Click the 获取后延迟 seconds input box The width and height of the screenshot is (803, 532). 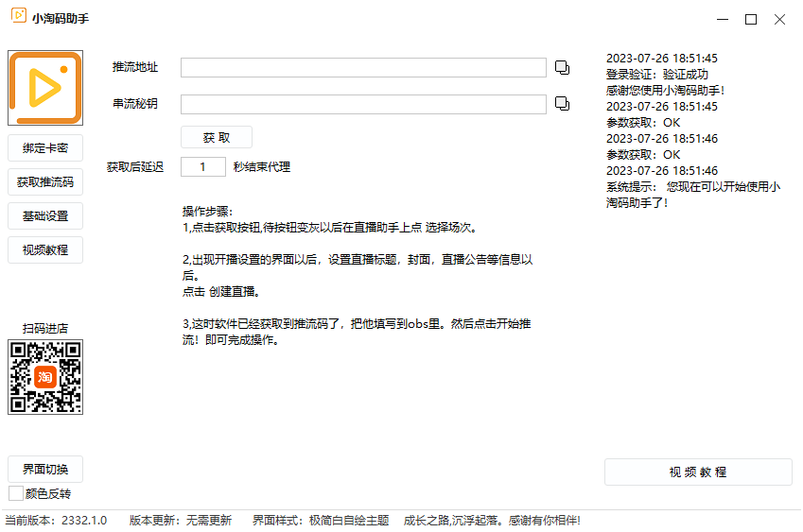click(202, 166)
